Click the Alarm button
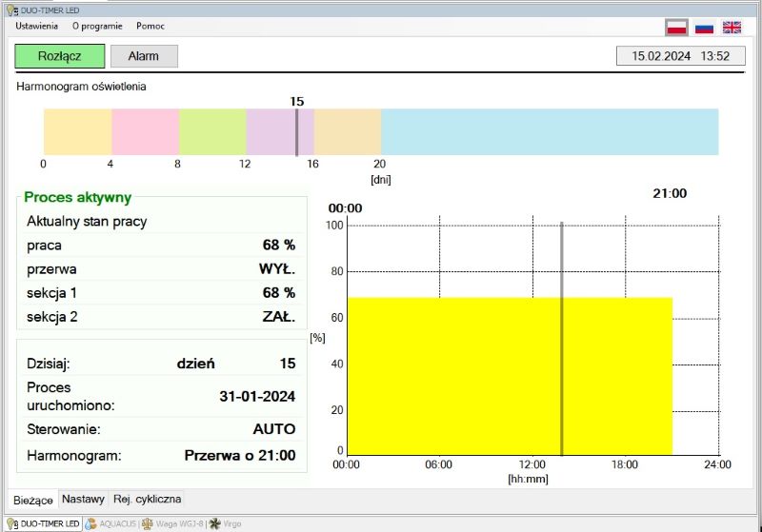The height and width of the screenshot is (532, 762). (144, 56)
